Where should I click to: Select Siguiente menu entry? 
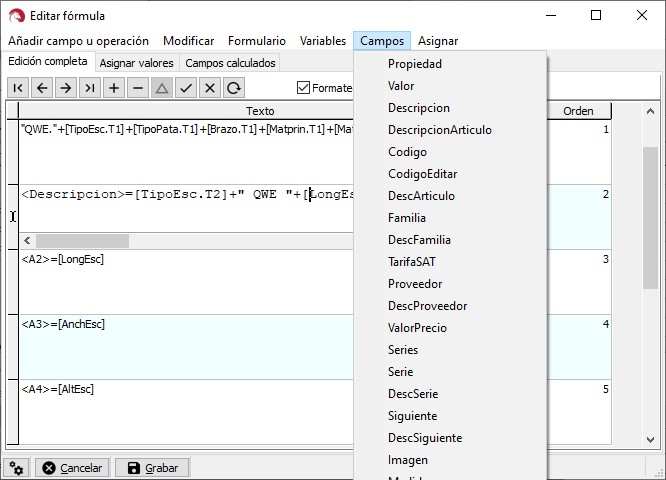[x=450, y=416]
